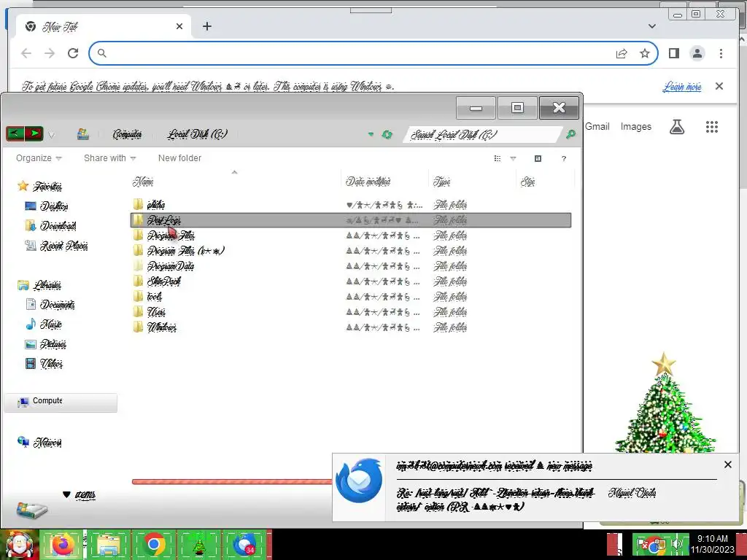Sort by Date modified column header
This screenshot has height=560, width=747.
(x=385, y=182)
